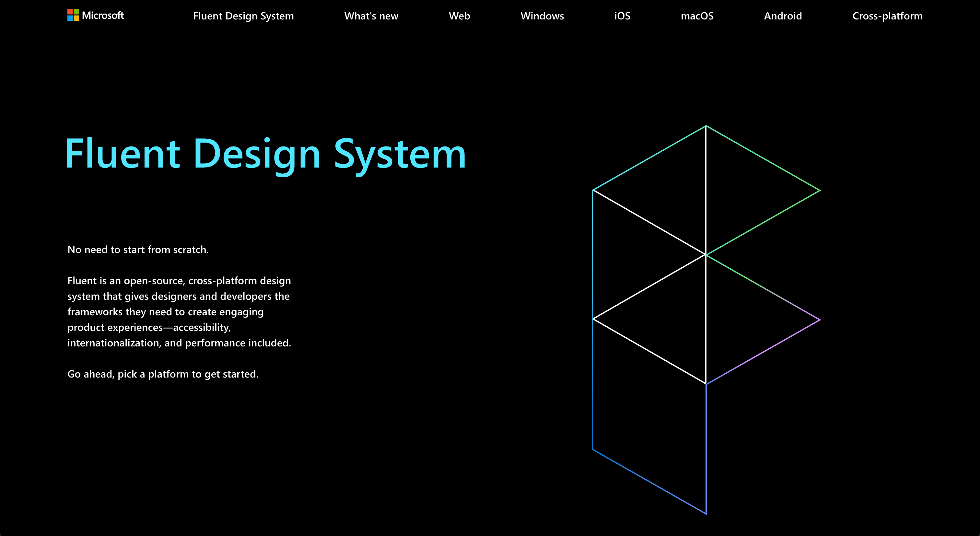Screen dimensions: 980x536
Task: Navigate to the iOS section
Action: (623, 16)
